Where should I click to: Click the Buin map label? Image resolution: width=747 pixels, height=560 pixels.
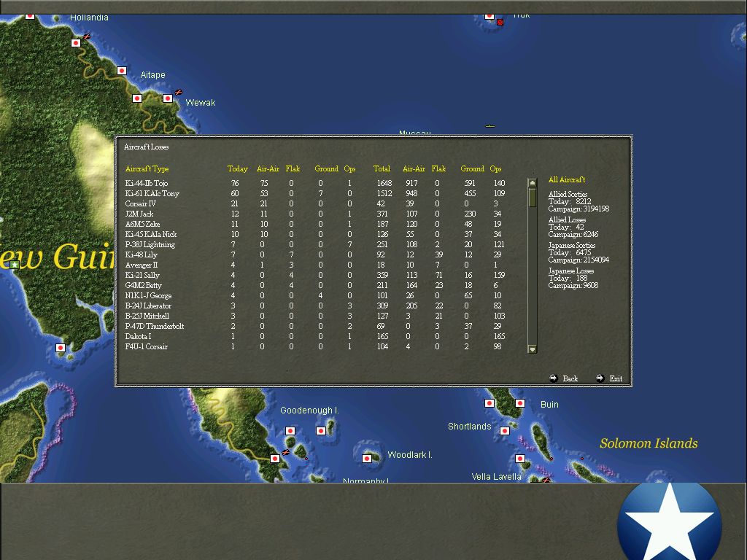coord(549,404)
